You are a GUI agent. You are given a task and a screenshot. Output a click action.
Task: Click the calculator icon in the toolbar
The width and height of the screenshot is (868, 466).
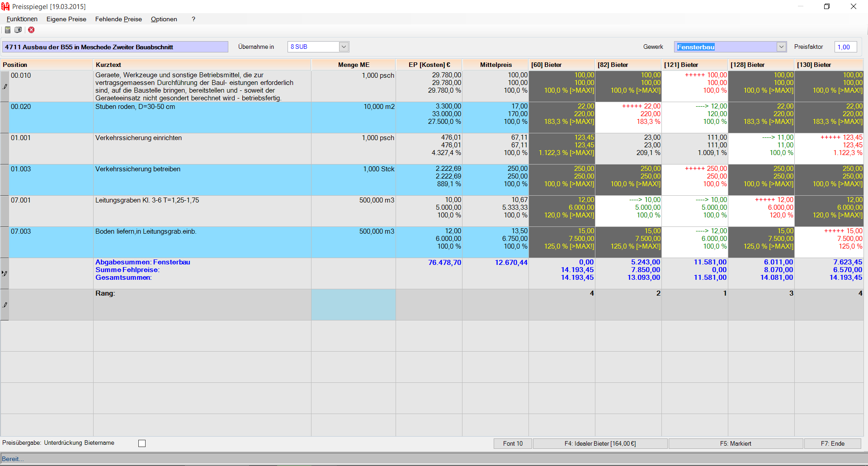click(x=8, y=30)
